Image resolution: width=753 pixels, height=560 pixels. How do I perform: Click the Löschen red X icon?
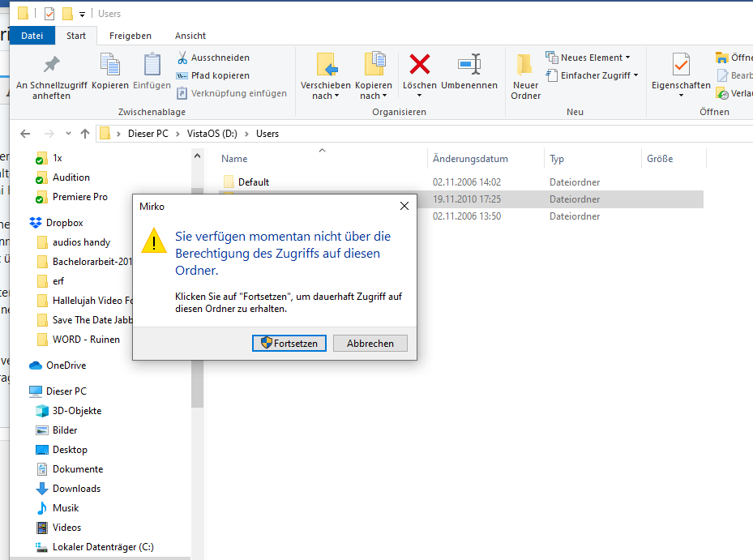coord(419,64)
